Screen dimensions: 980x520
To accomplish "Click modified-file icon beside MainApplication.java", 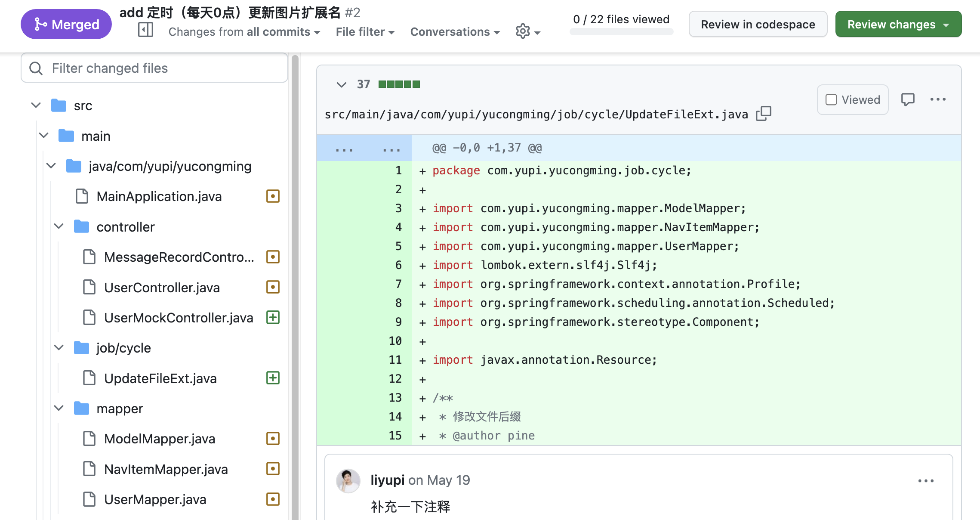I will tap(273, 196).
